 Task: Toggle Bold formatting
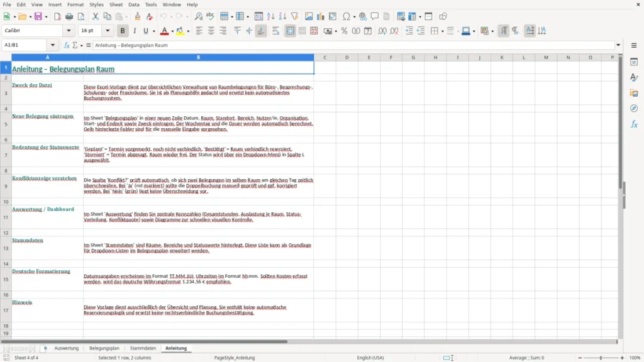(x=123, y=31)
